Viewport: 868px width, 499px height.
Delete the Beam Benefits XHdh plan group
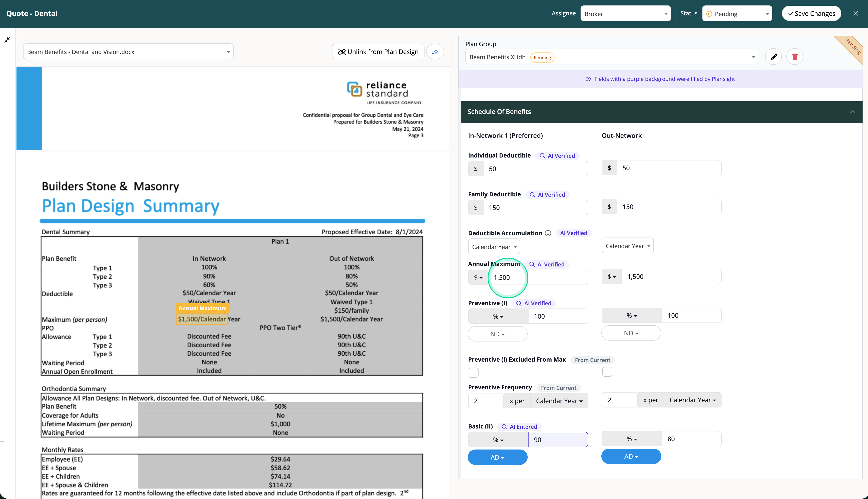pyautogui.click(x=795, y=56)
